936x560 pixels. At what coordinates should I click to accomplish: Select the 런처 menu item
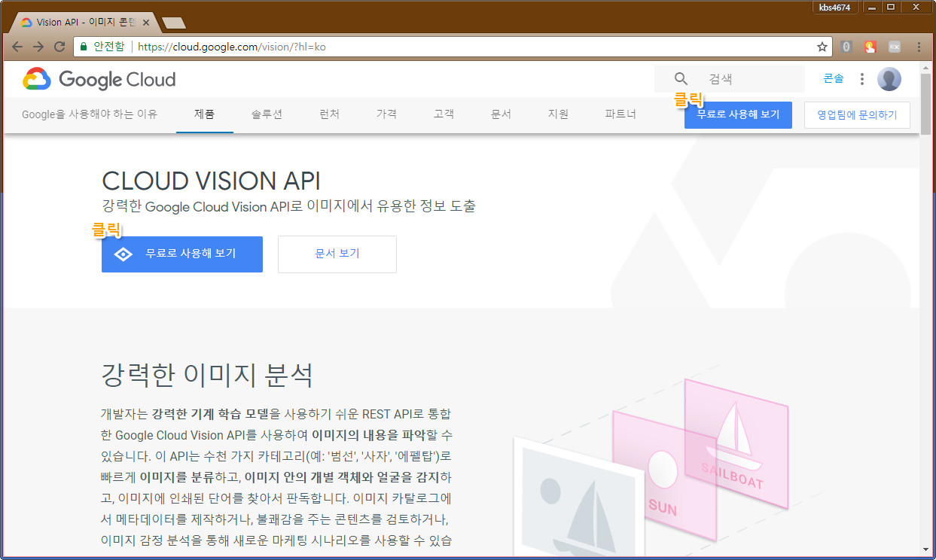click(x=329, y=114)
